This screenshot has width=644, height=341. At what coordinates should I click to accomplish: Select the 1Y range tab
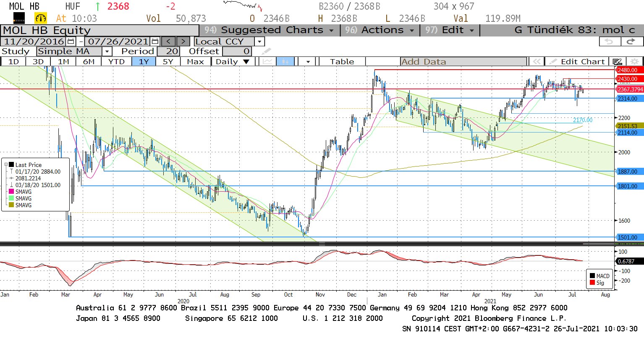click(x=144, y=62)
